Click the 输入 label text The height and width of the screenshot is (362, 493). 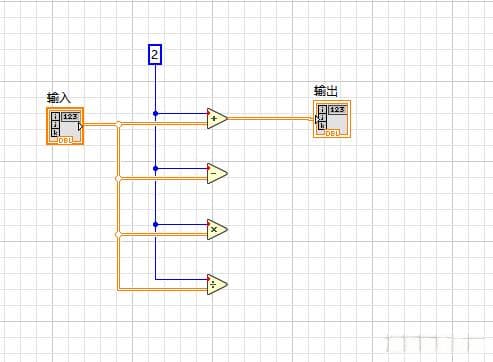(x=59, y=98)
